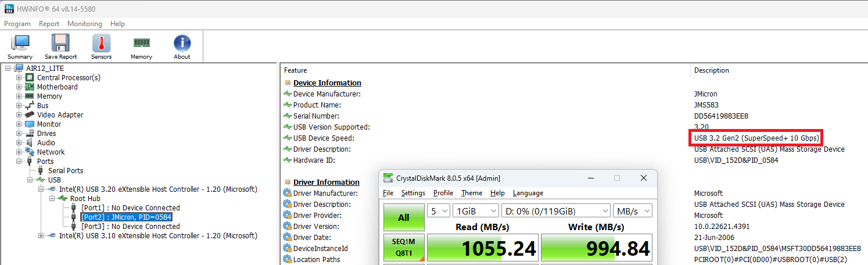Image resolution: width=868 pixels, height=265 pixels.
Task: Close the CrystalDiskMark window
Action: [644, 178]
